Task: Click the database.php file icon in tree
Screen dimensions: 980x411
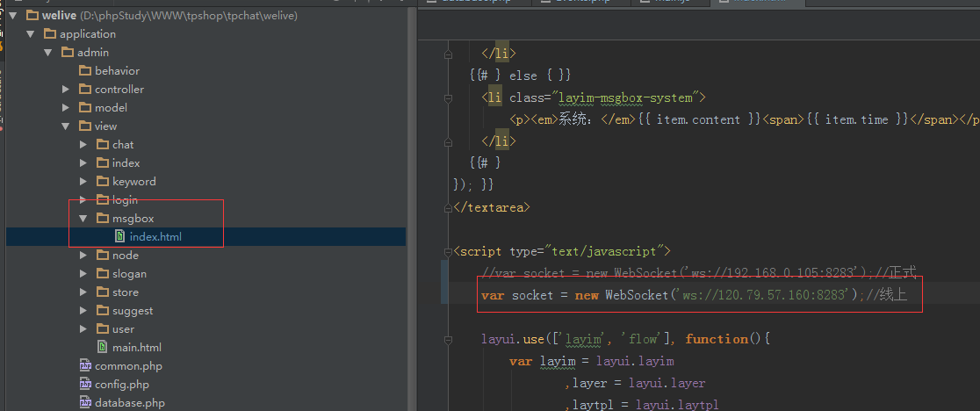Action: coord(85,403)
